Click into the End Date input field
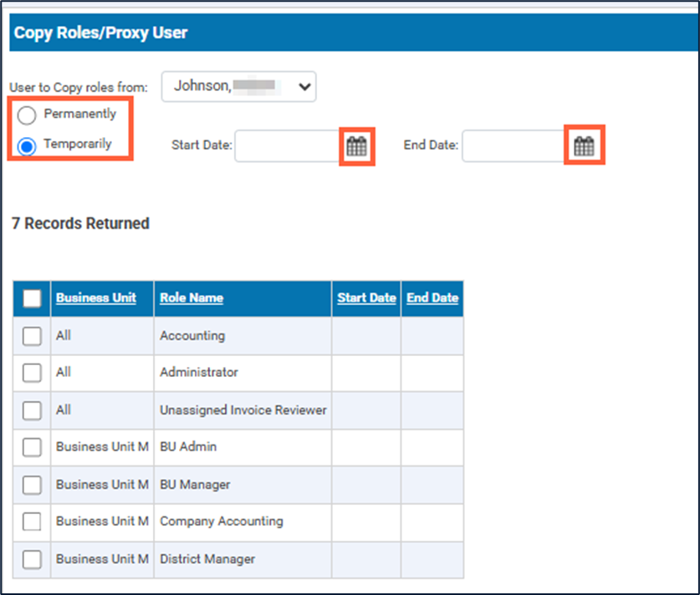The width and height of the screenshot is (700, 595). [514, 146]
